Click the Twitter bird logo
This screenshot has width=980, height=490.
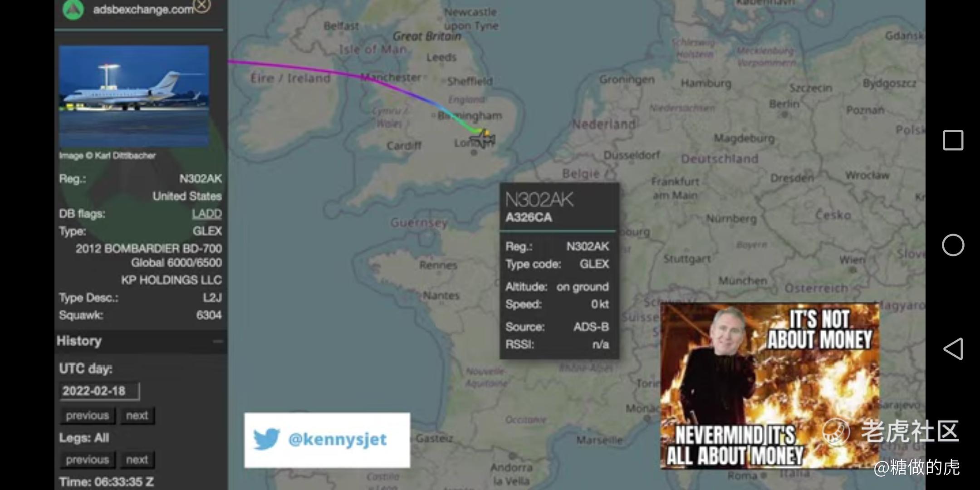267,439
